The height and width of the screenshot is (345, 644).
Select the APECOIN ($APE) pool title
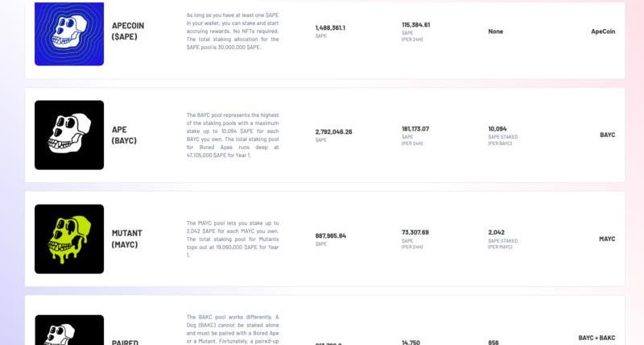pyautogui.click(x=128, y=31)
